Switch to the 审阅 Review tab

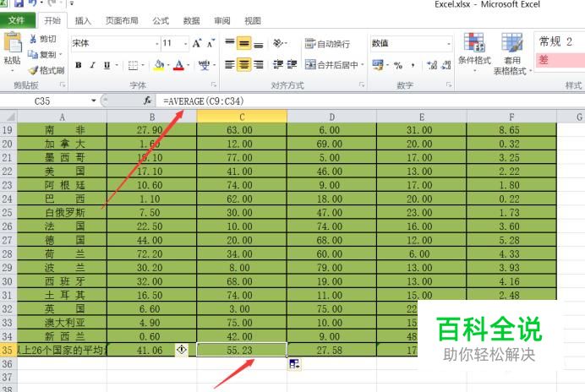click(222, 20)
